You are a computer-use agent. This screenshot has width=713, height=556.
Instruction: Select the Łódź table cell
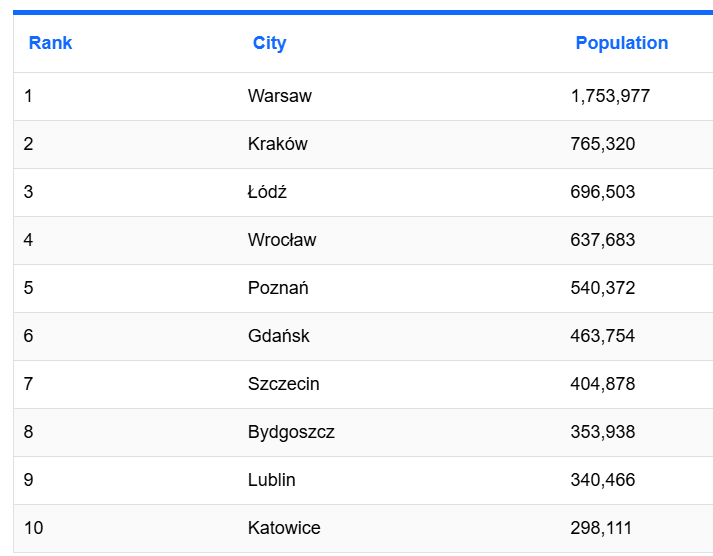pyautogui.click(x=267, y=192)
